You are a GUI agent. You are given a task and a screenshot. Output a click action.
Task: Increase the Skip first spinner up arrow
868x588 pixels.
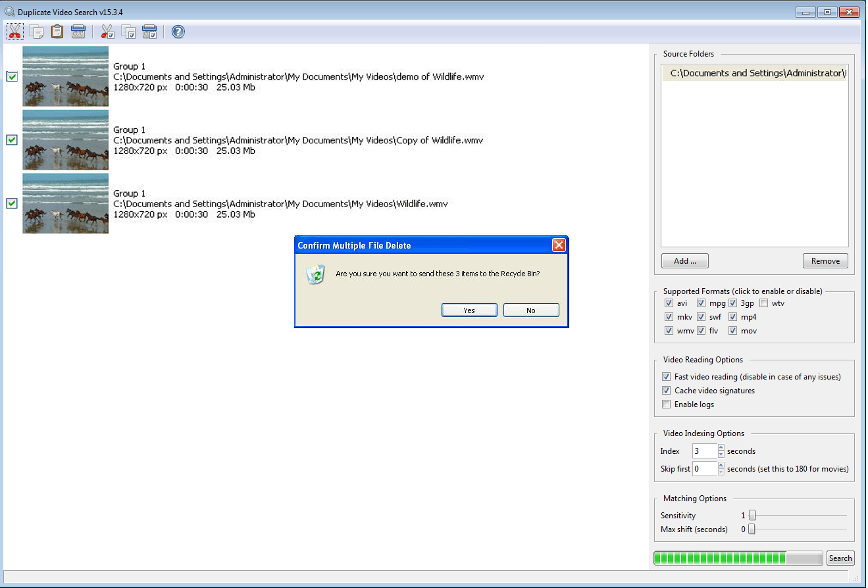tap(721, 466)
